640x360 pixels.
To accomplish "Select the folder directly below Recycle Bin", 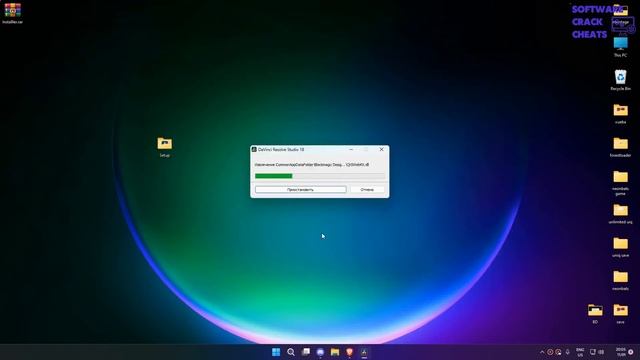I will click(620, 113).
